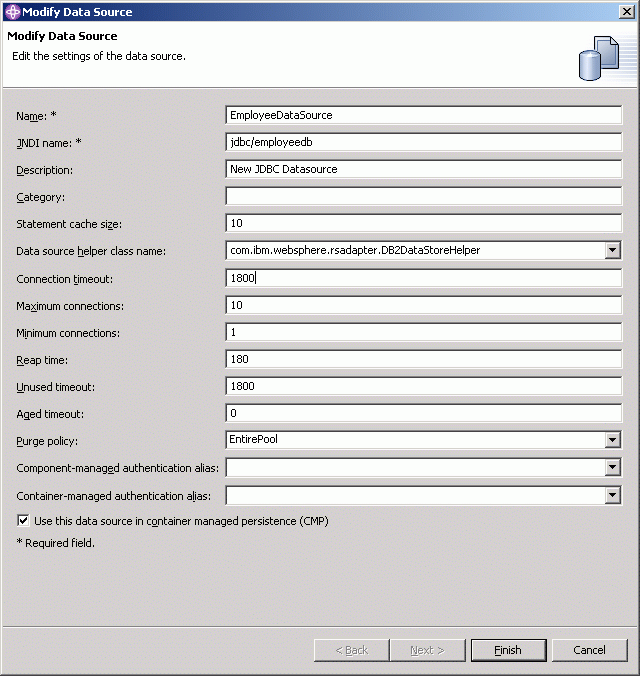The image size is (640, 676).
Task: Open the Data source helper class dropdown
Action: pos(613,250)
